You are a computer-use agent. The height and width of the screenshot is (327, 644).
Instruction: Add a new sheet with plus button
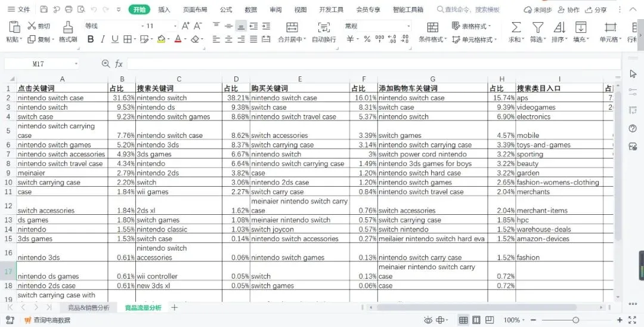(175, 307)
